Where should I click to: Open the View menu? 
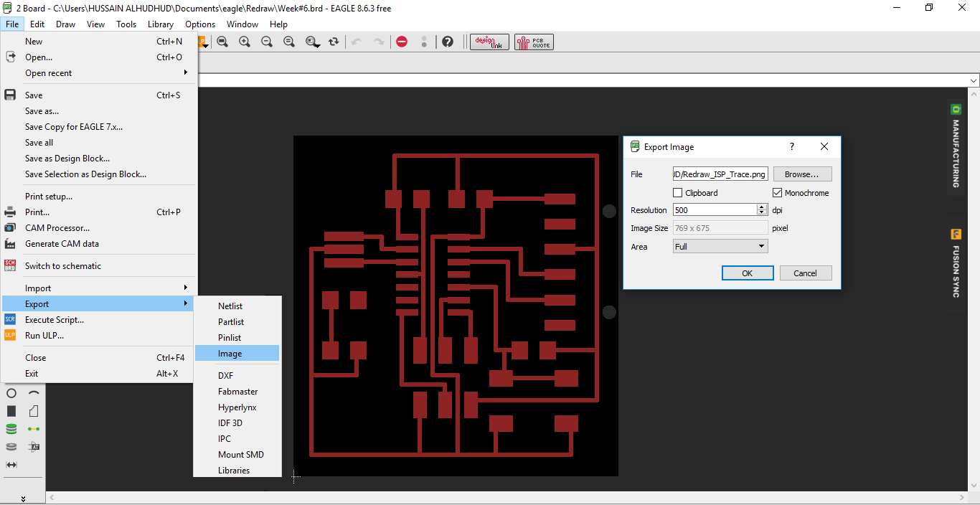pos(95,24)
